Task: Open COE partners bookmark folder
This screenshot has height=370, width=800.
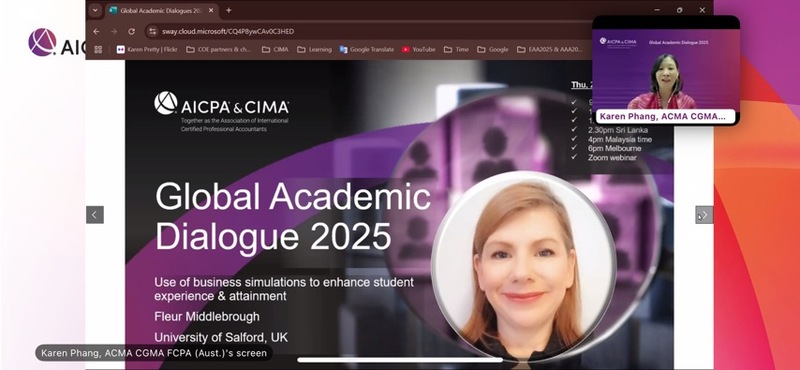Action: pos(219,50)
